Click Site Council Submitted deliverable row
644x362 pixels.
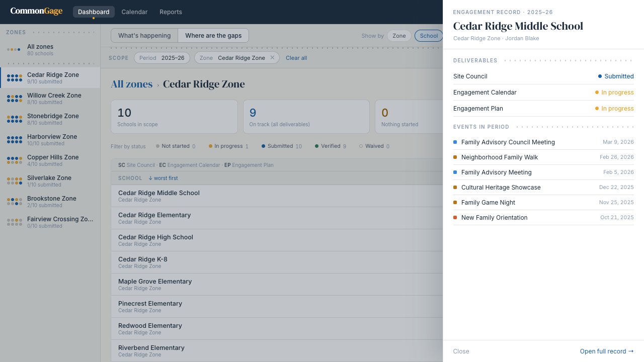tap(543, 76)
